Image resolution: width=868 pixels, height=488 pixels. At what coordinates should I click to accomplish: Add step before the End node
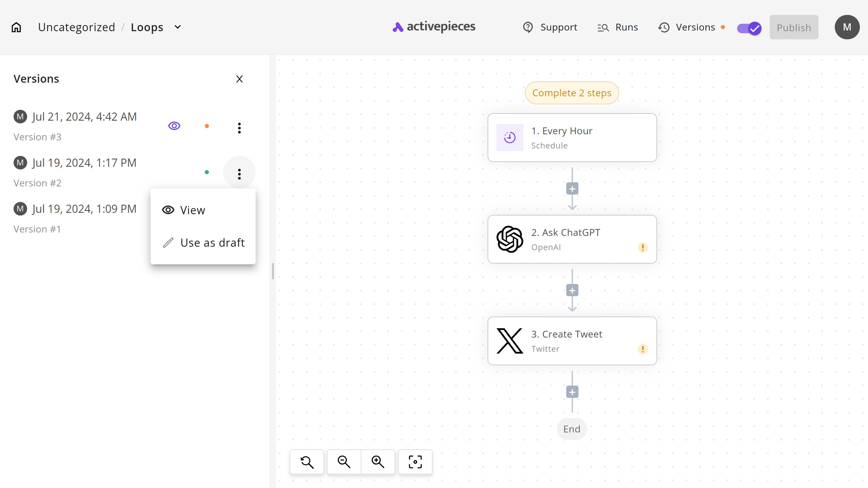click(x=572, y=392)
